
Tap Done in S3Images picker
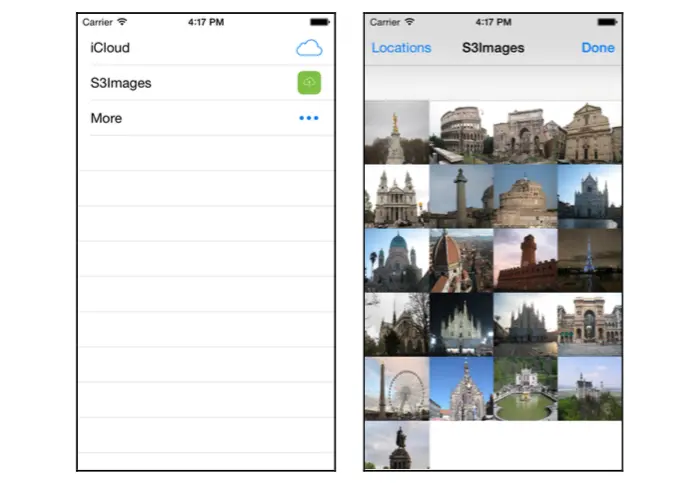tap(598, 48)
